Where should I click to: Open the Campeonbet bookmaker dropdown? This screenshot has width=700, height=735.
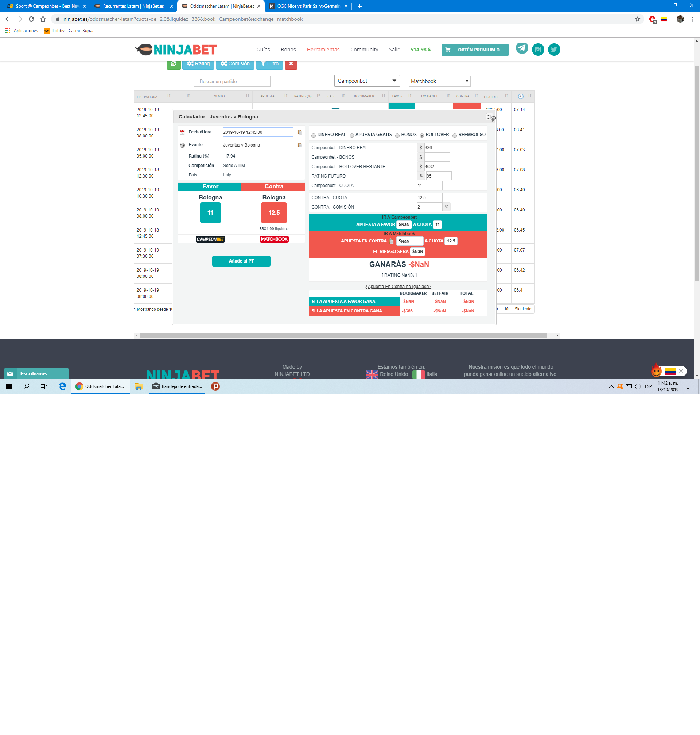367,81
